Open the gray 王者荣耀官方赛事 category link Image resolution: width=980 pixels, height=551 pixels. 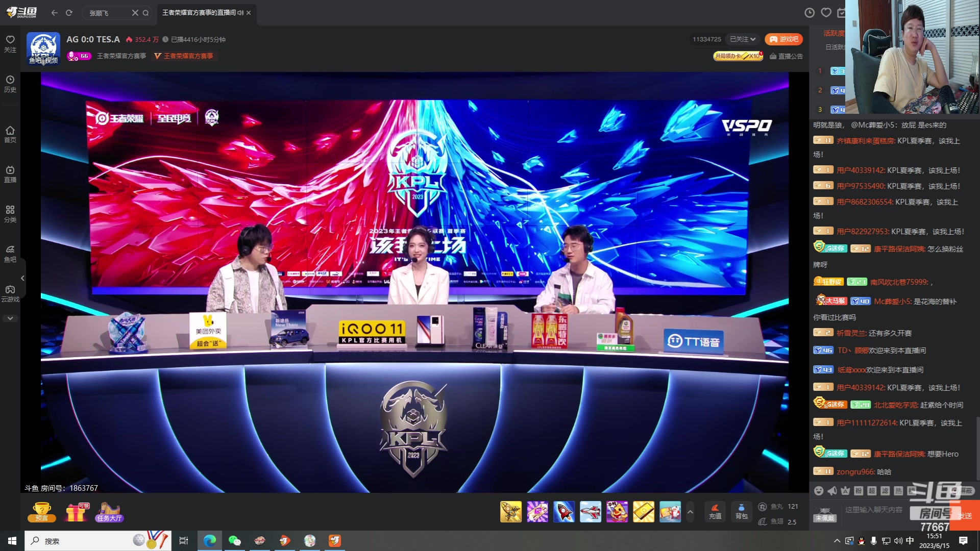[121, 56]
